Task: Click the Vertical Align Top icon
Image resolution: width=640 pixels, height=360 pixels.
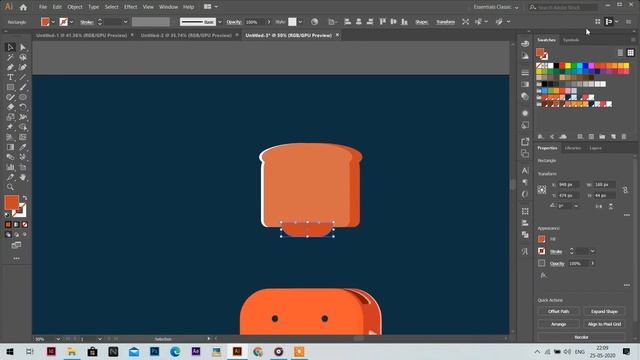Action: tap(382, 22)
